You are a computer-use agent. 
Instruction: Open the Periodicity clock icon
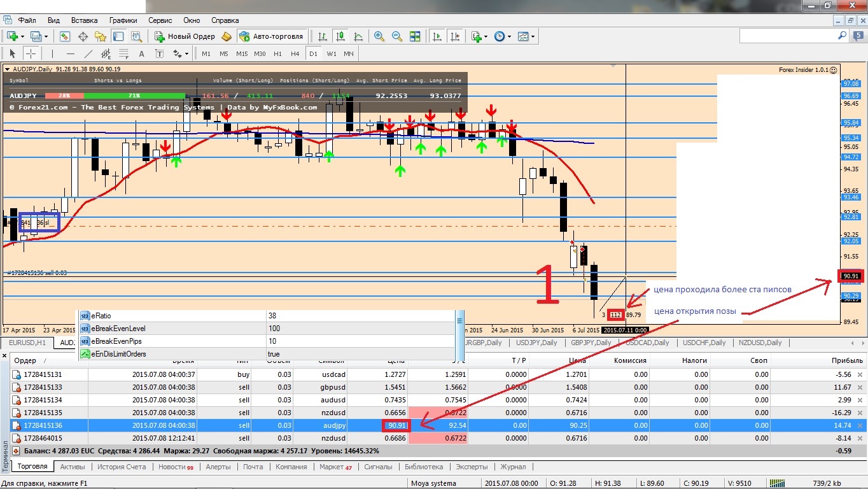click(x=499, y=36)
